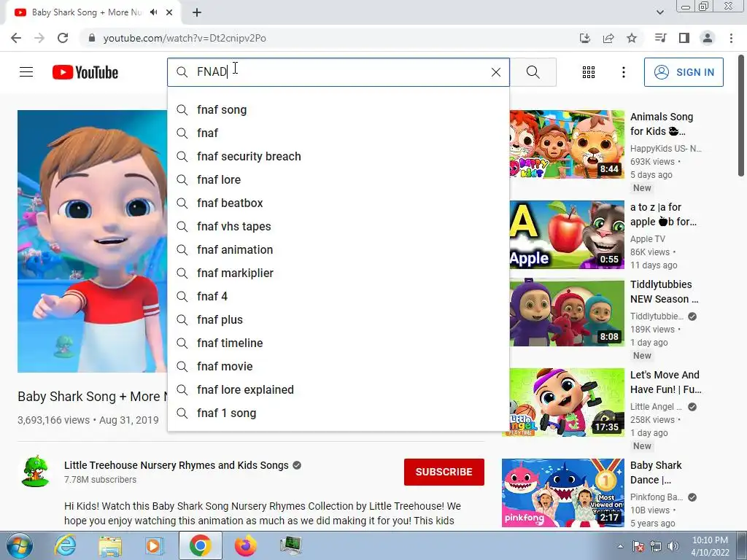Go to the YouTube home logo
The width and height of the screenshot is (747, 560).
(x=85, y=72)
